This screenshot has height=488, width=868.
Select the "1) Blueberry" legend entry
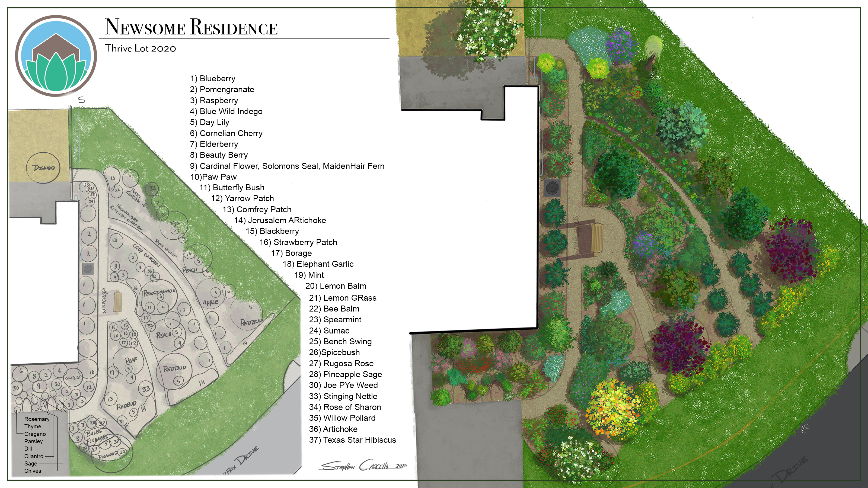tap(213, 78)
